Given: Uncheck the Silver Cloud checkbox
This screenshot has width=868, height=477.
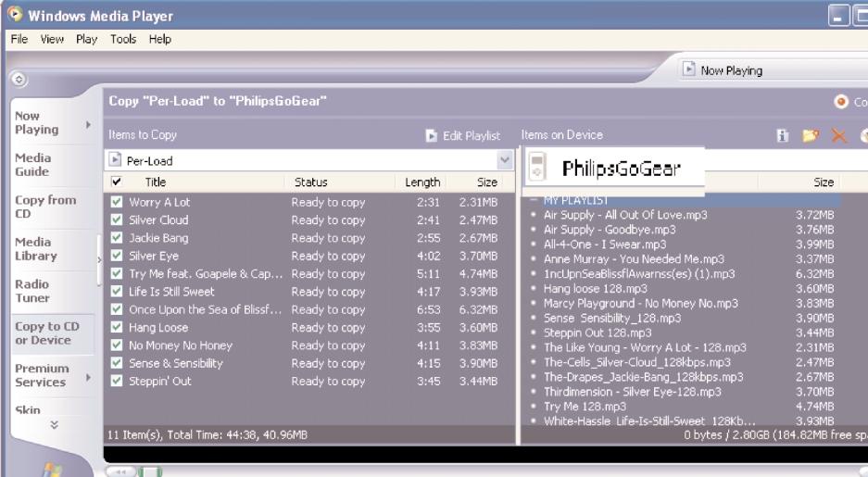Looking at the screenshot, I should pyautogui.click(x=116, y=220).
